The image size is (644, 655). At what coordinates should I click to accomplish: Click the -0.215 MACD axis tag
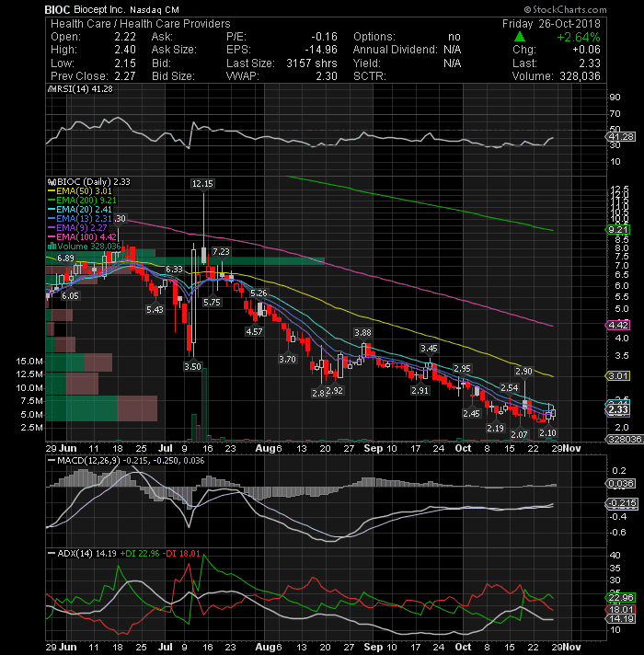pyautogui.click(x=621, y=503)
